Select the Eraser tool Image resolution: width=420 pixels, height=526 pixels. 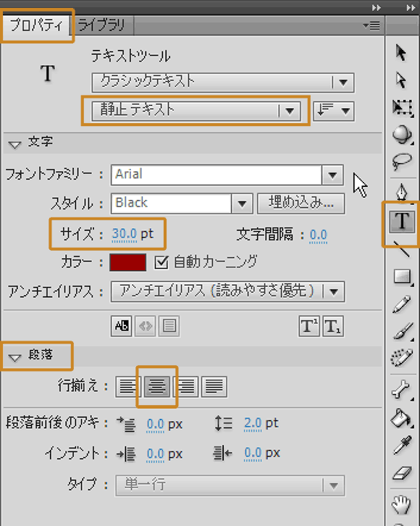point(402,473)
